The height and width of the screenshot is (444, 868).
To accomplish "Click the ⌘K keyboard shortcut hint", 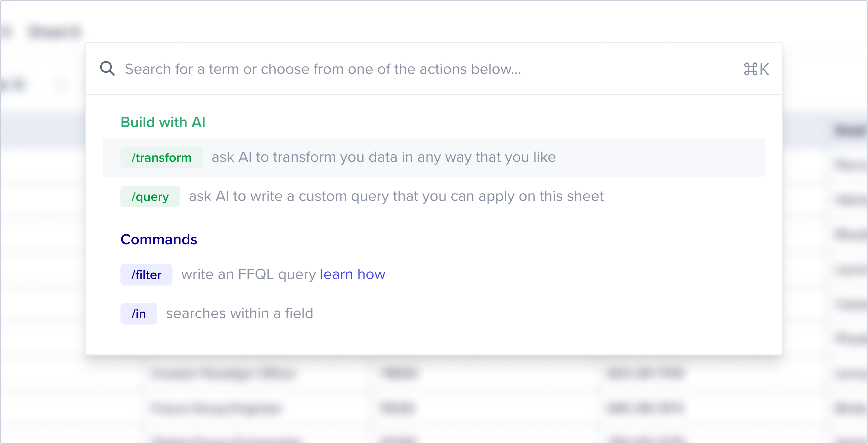I will [x=756, y=69].
